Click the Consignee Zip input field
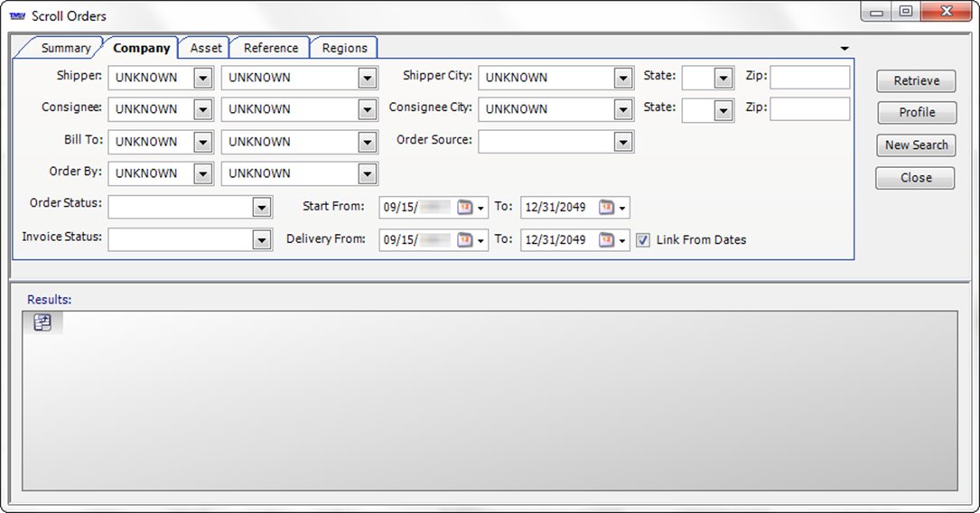The width and height of the screenshot is (980, 513). coord(810,108)
